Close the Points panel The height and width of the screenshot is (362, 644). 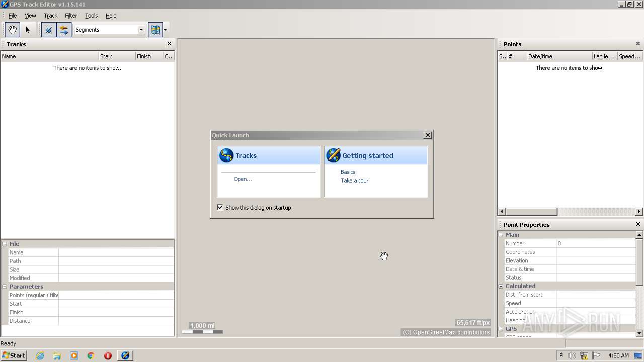638,44
